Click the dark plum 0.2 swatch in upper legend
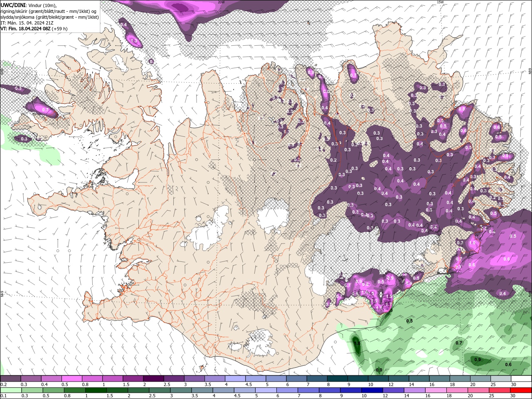Viewport: 532px width, 399px height. (x=11, y=379)
